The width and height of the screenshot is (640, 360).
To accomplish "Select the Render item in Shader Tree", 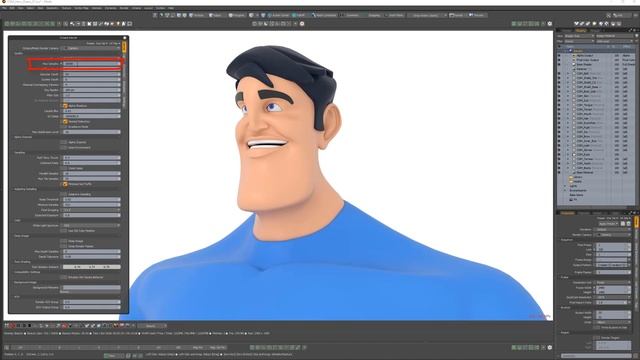I will (x=578, y=51).
